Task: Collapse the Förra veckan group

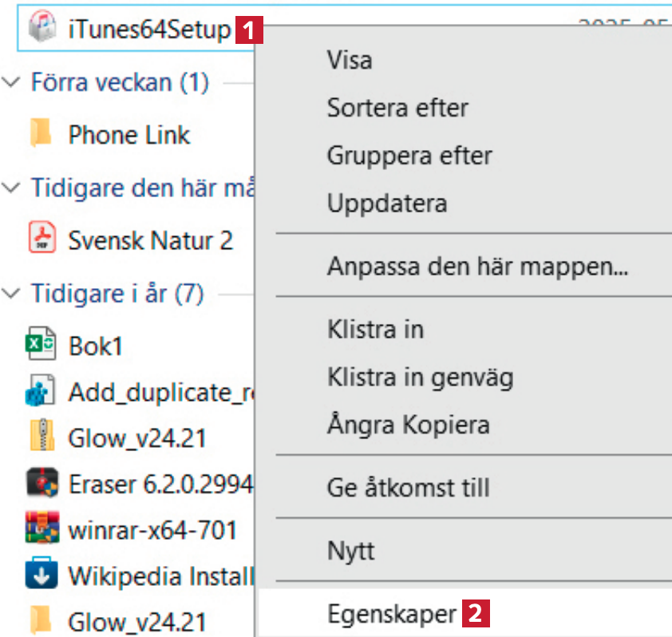Action: pos(11,82)
